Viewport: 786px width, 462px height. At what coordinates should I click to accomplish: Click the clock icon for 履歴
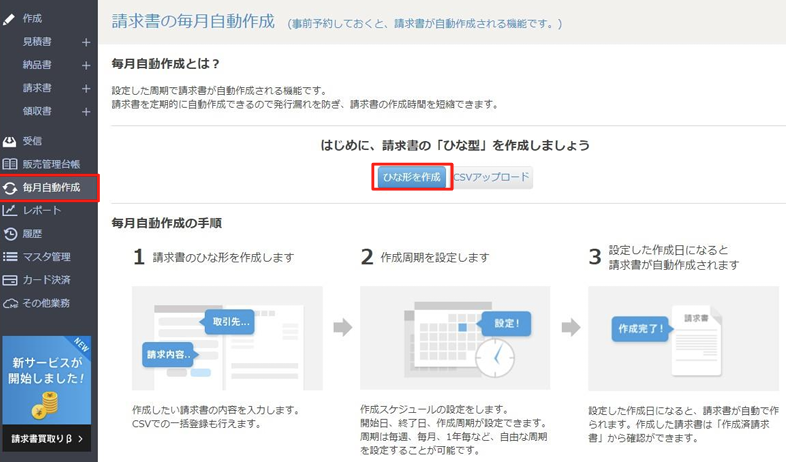coord(10,233)
